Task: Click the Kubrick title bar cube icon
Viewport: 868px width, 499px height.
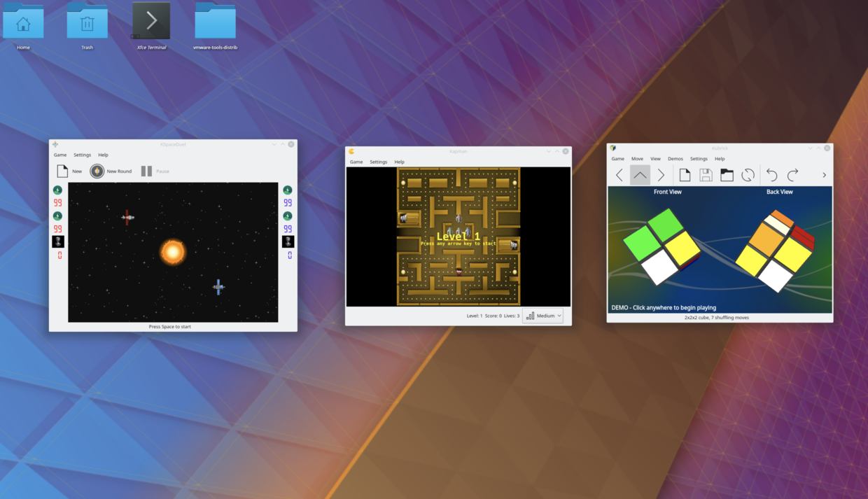Action: [612, 148]
